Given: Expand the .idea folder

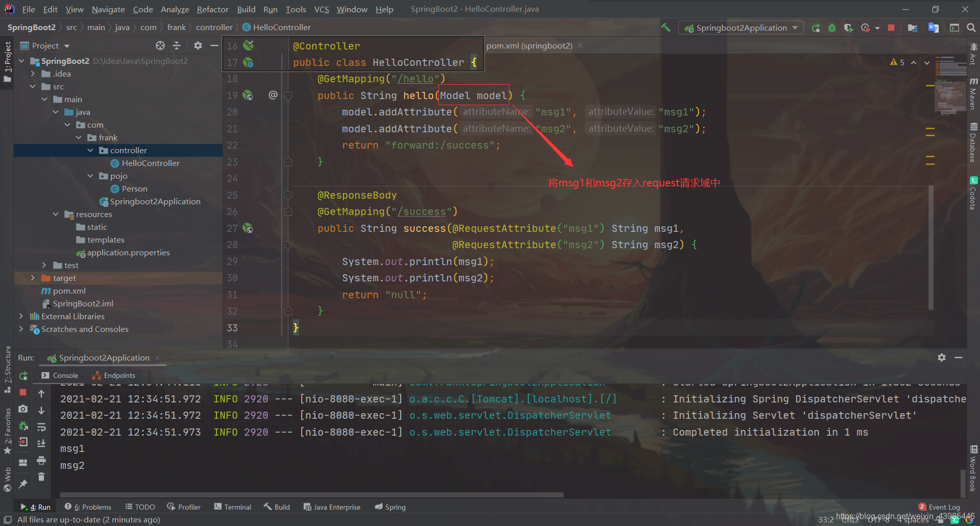Looking at the screenshot, I should (x=33, y=74).
